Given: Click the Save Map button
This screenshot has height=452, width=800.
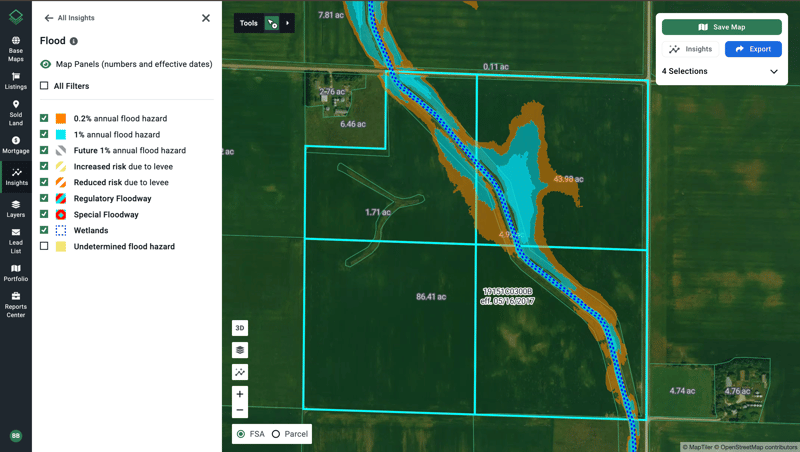Looking at the screenshot, I should 721,27.
